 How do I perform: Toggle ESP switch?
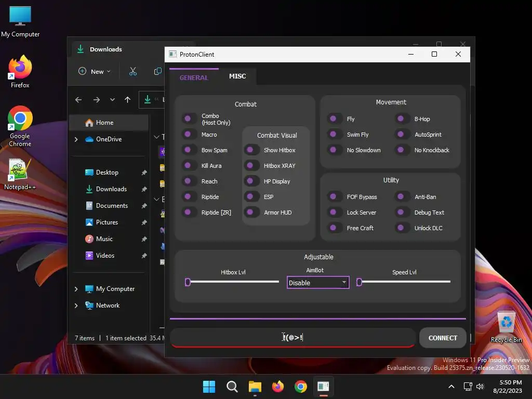251,197
